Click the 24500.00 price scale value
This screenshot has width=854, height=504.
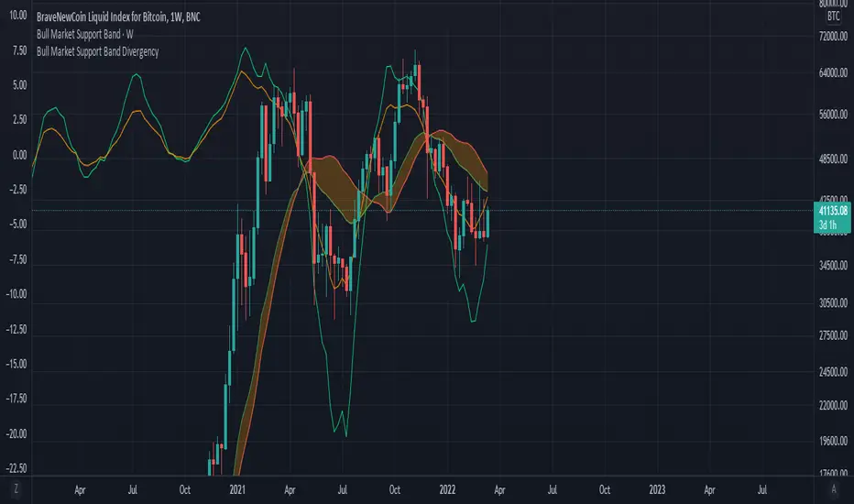[833, 372]
